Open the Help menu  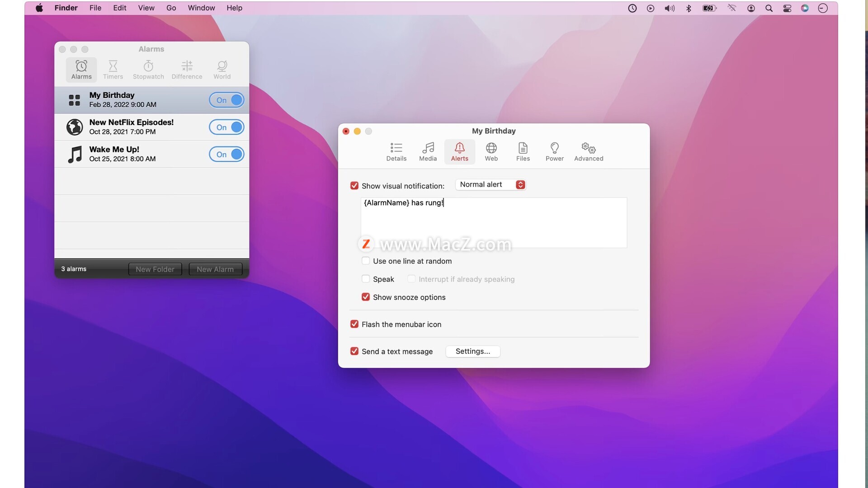pyautogui.click(x=234, y=8)
